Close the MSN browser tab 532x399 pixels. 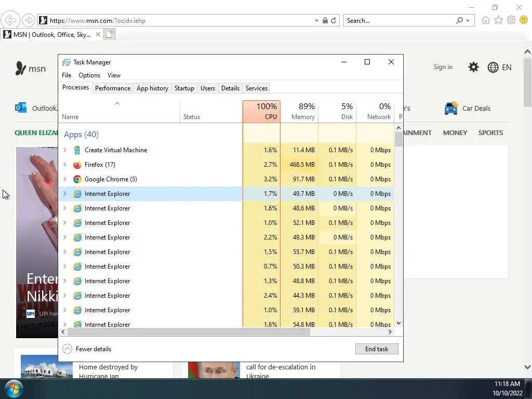(x=98, y=34)
